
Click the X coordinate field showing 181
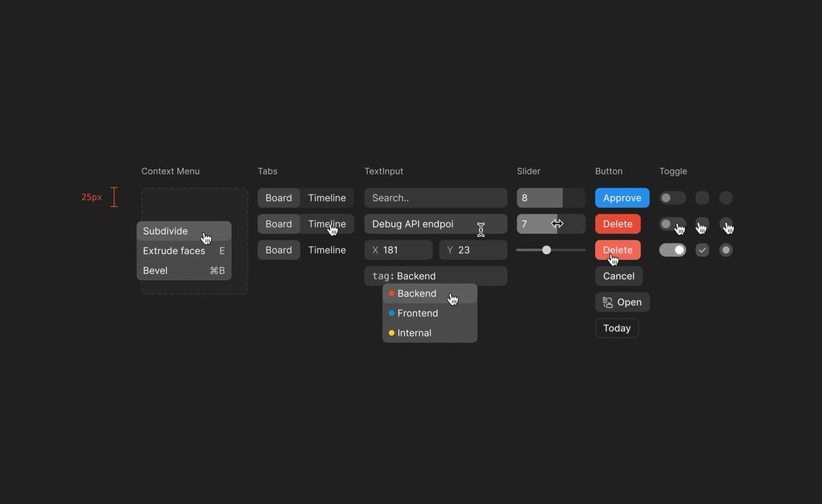click(x=398, y=250)
